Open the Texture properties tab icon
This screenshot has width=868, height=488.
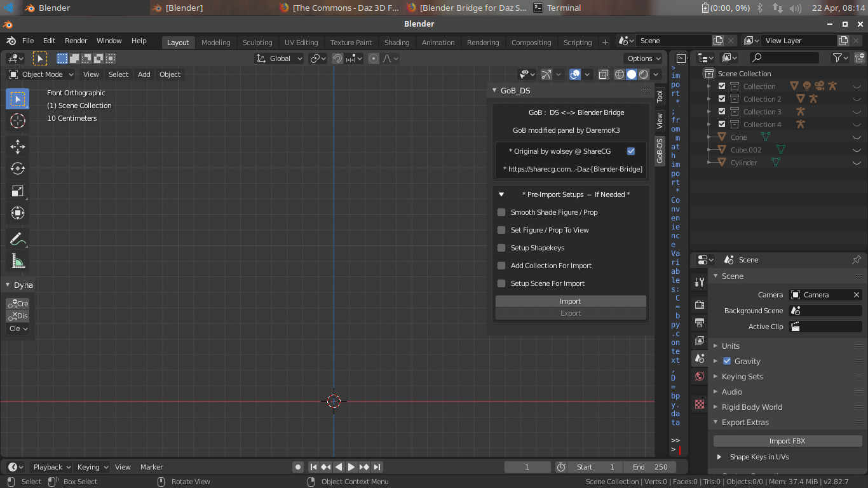coord(700,404)
